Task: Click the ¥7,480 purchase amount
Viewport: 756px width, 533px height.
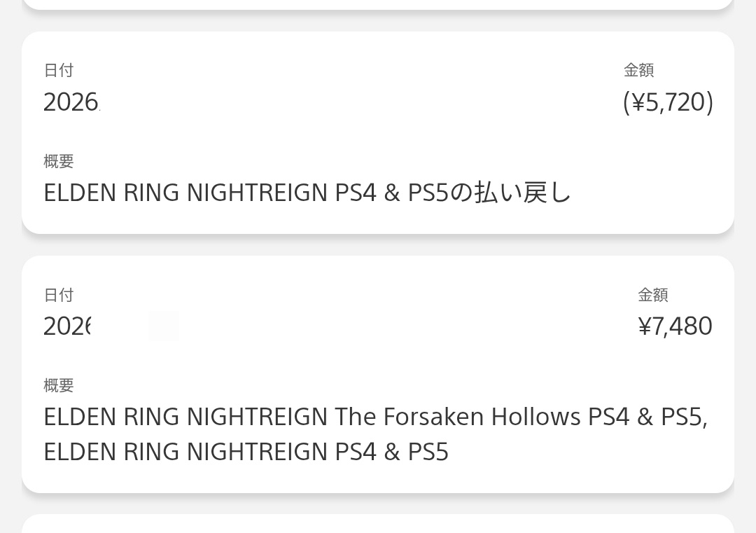Action: tap(675, 326)
